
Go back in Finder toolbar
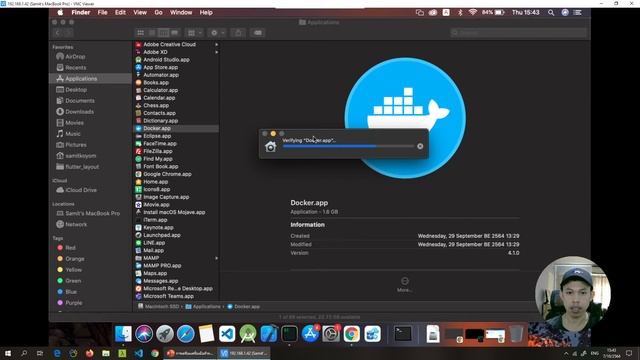pos(58,33)
